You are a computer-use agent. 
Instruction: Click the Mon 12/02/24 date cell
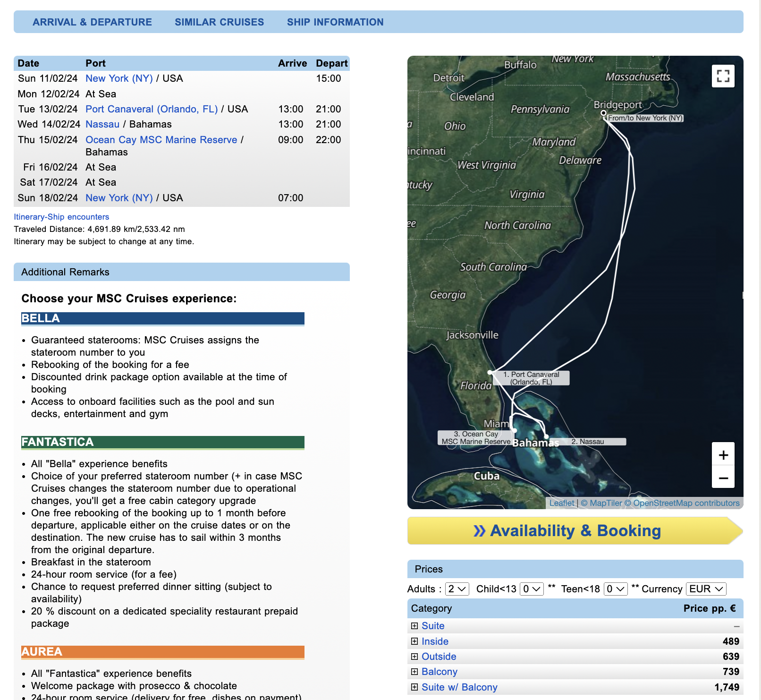coord(49,94)
